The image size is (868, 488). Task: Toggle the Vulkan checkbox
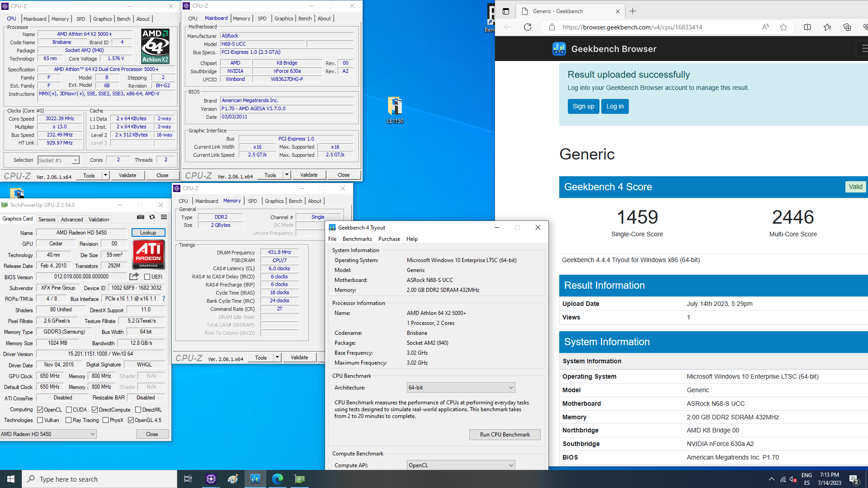(40, 420)
